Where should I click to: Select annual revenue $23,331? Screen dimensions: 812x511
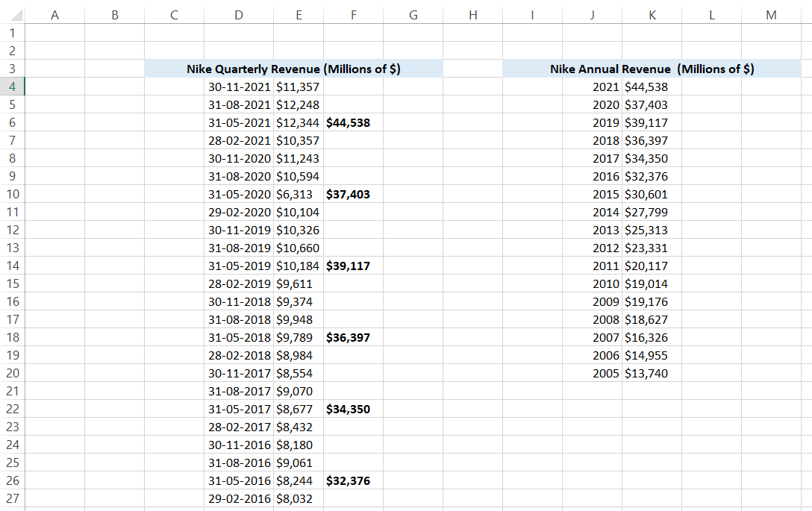pyautogui.click(x=652, y=248)
